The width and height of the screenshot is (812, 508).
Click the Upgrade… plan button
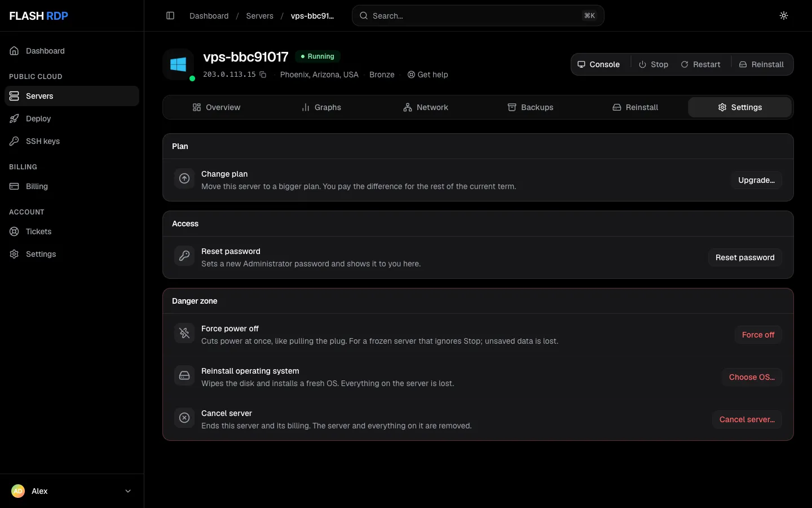point(757,180)
